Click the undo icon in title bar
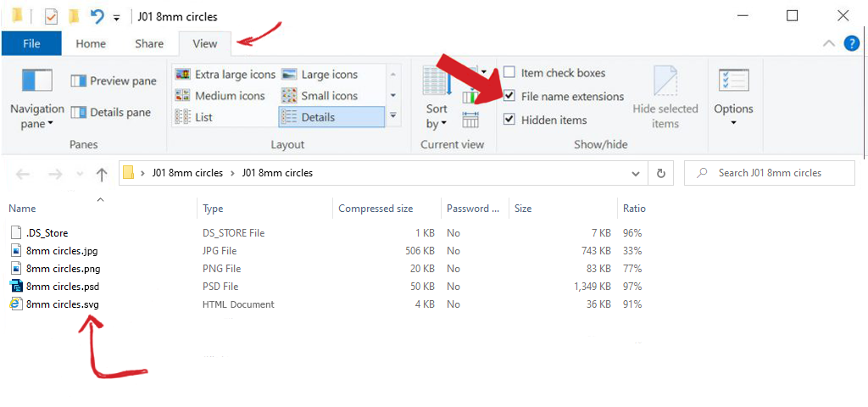This screenshot has height=407, width=868. point(97,17)
